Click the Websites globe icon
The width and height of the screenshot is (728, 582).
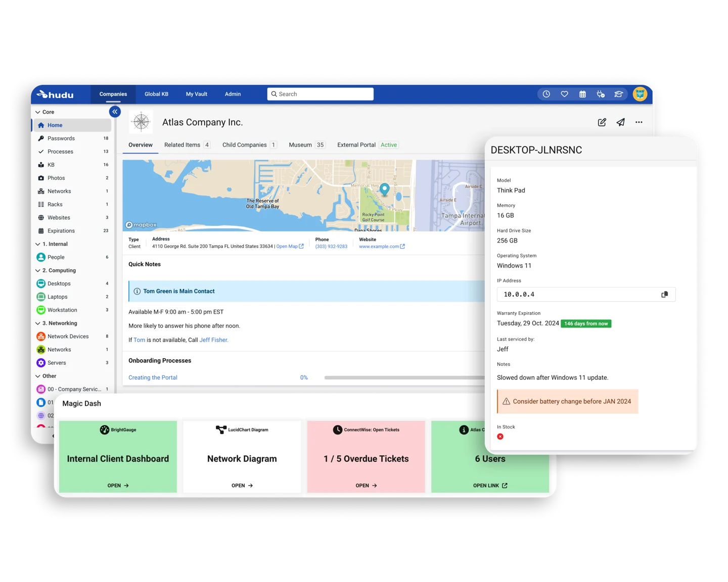pyautogui.click(x=41, y=218)
